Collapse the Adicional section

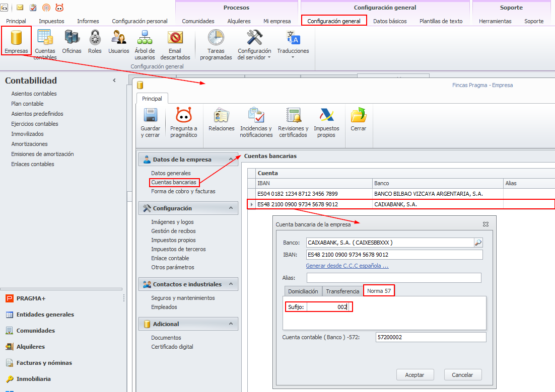231,324
